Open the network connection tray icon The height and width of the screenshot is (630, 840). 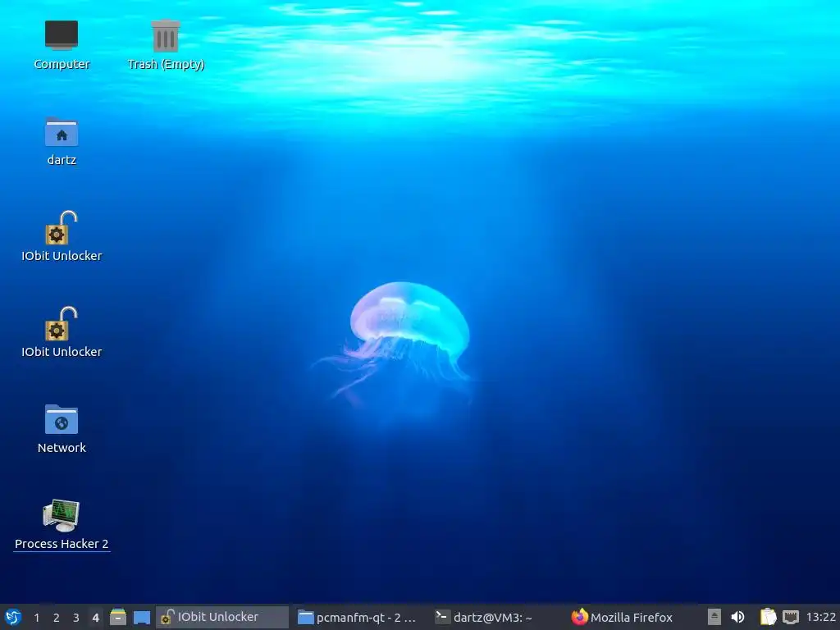click(x=791, y=617)
